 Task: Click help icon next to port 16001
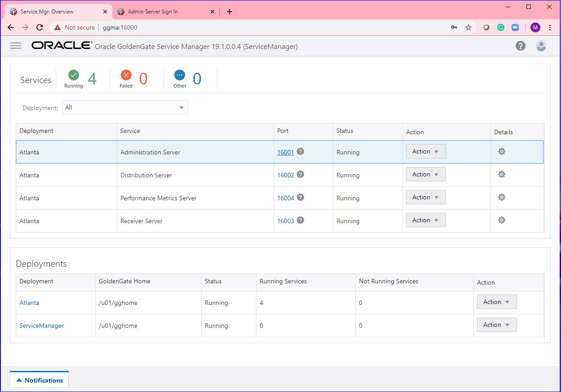tap(300, 151)
